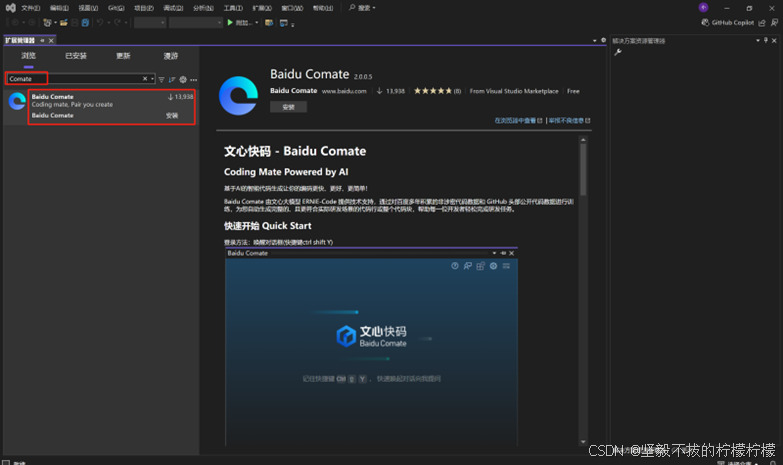Click the navigate backward toolbar icon
Screen dimensions: 783x465
coord(15,22)
